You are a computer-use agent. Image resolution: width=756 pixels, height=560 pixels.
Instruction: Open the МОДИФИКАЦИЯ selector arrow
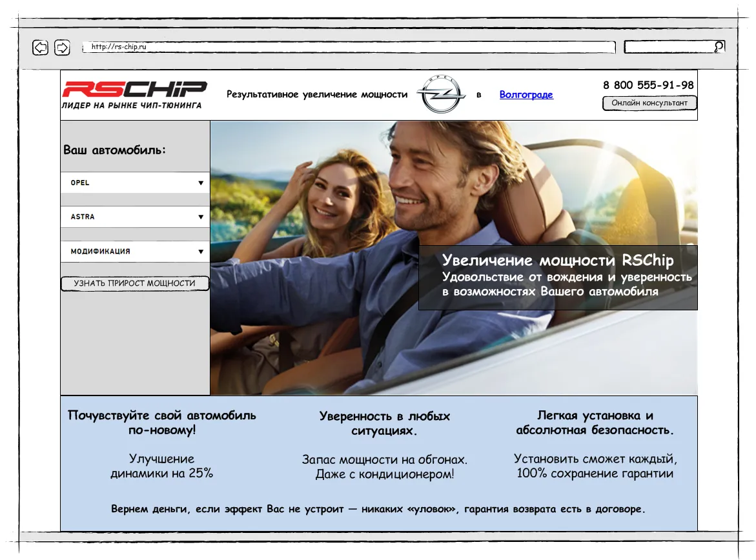pos(201,252)
